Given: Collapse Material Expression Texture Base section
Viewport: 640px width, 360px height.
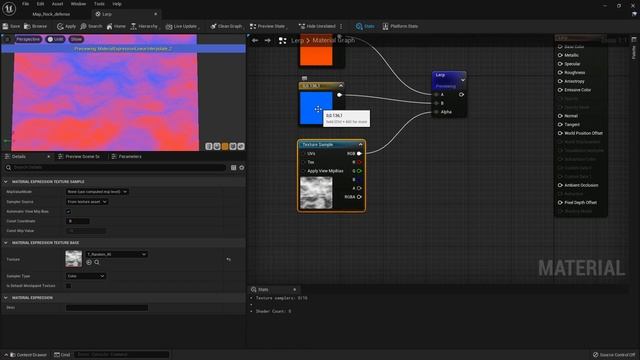Looking at the screenshot, I should [x=6, y=243].
